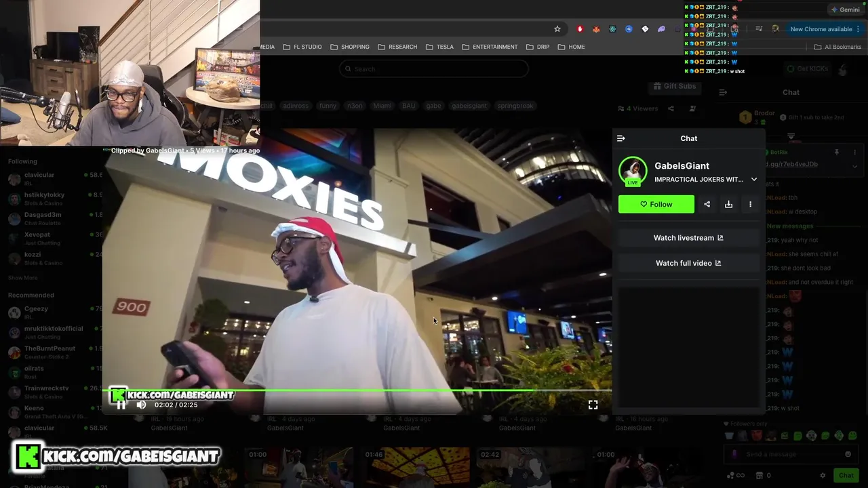The width and height of the screenshot is (868, 488).
Task: Click GabeIsGiant channel name in clip panel
Action: [682, 165]
